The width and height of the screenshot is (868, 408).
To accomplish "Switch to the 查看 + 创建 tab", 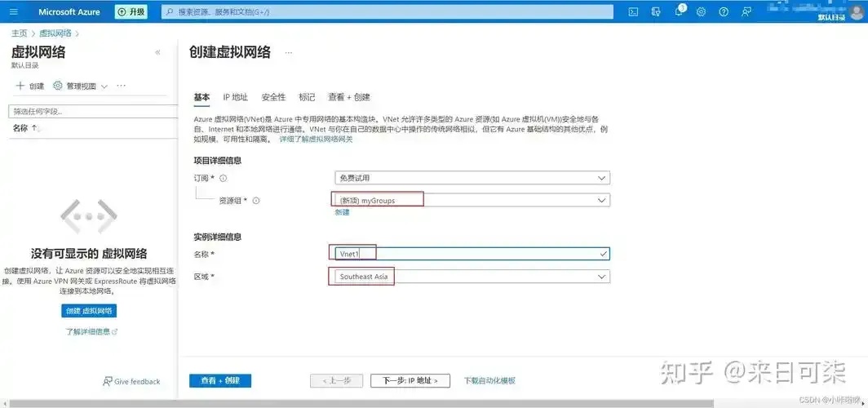I will [x=349, y=97].
